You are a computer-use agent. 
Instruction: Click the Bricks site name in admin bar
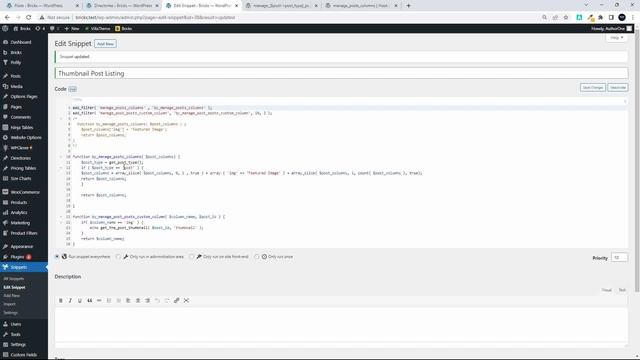[22, 29]
